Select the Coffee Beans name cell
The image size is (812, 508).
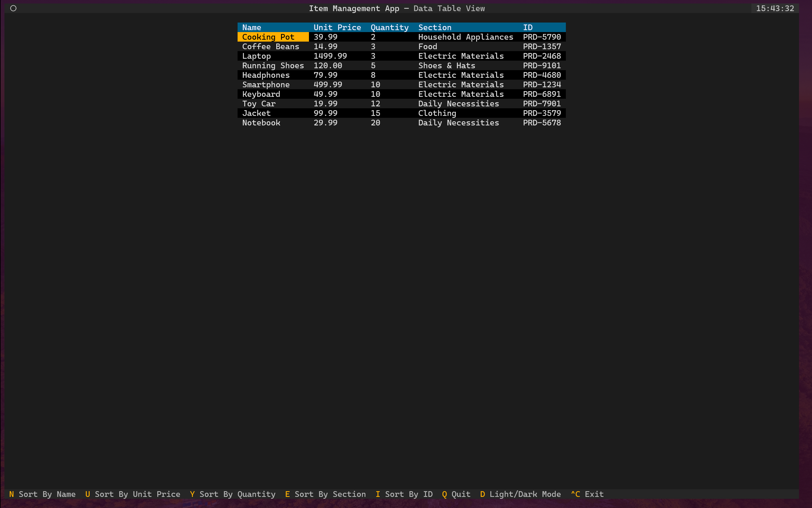(273, 46)
